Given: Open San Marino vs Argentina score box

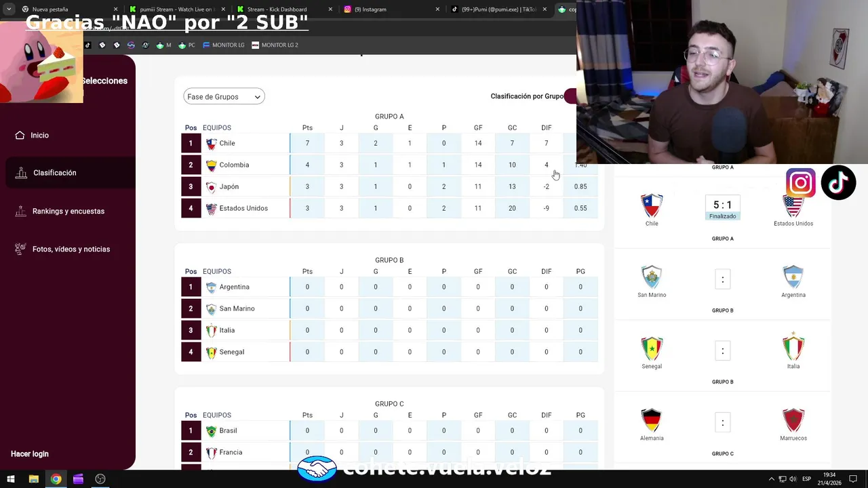Looking at the screenshot, I should point(722,279).
